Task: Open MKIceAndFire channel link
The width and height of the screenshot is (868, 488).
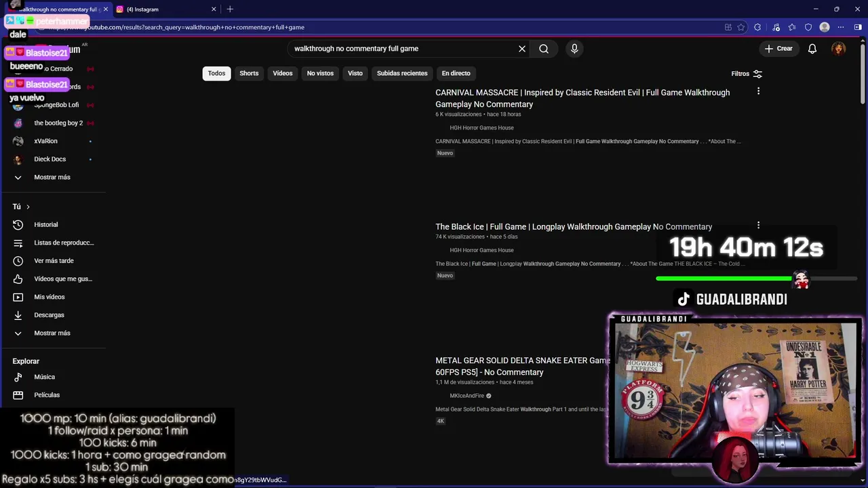Action: [x=467, y=396]
